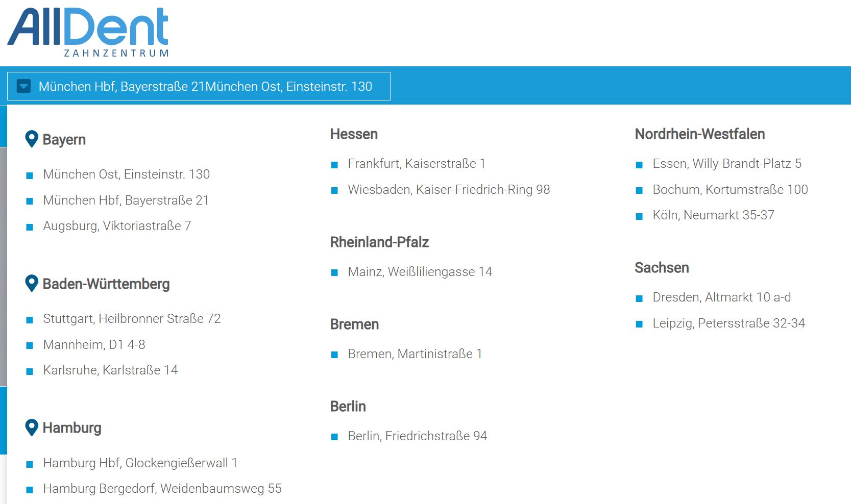Click the Hamburg map pin icon
Image resolution: width=851 pixels, height=504 pixels.
32,427
